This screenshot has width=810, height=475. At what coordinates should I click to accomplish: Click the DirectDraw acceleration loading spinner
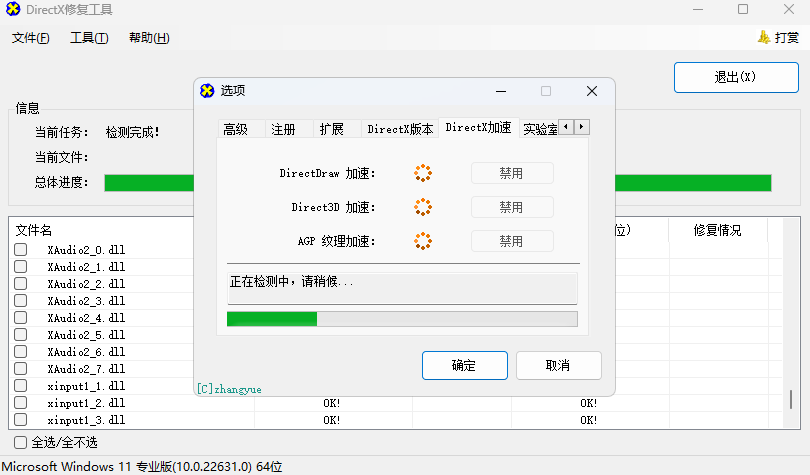click(x=423, y=173)
